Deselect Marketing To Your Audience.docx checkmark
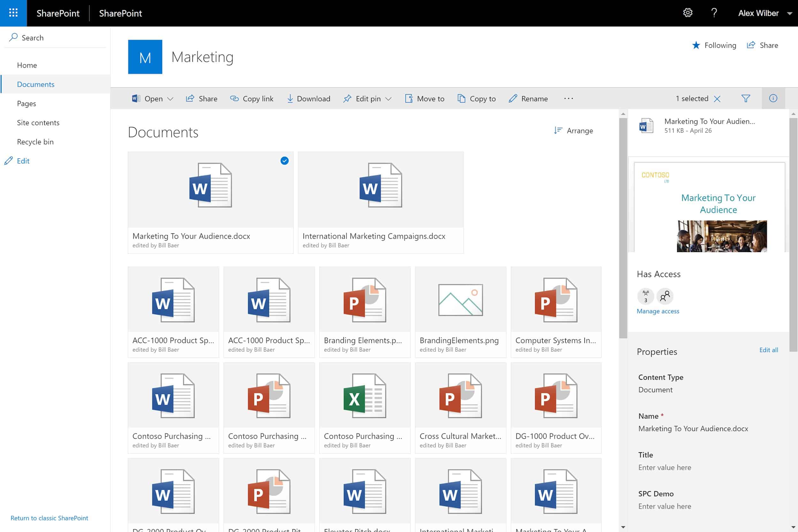The width and height of the screenshot is (798, 532). [x=284, y=161]
